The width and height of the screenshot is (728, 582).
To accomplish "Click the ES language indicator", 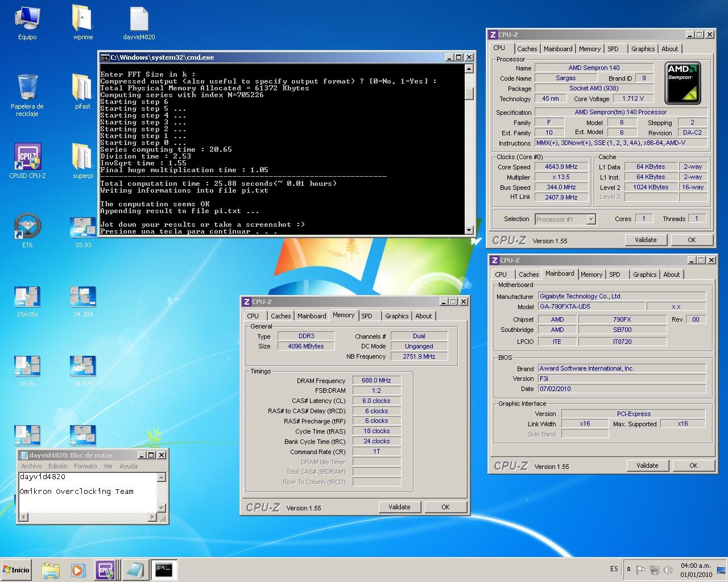I will (614, 569).
